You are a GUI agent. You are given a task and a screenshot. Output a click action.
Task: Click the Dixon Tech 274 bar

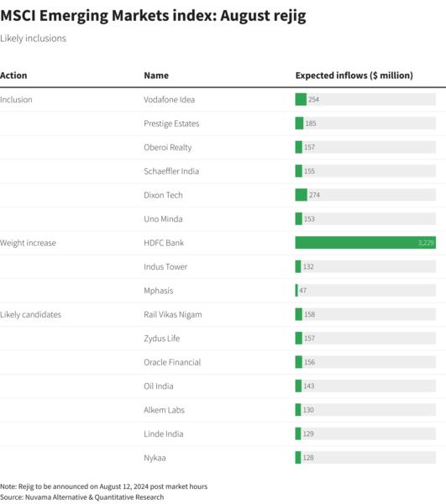(x=301, y=195)
